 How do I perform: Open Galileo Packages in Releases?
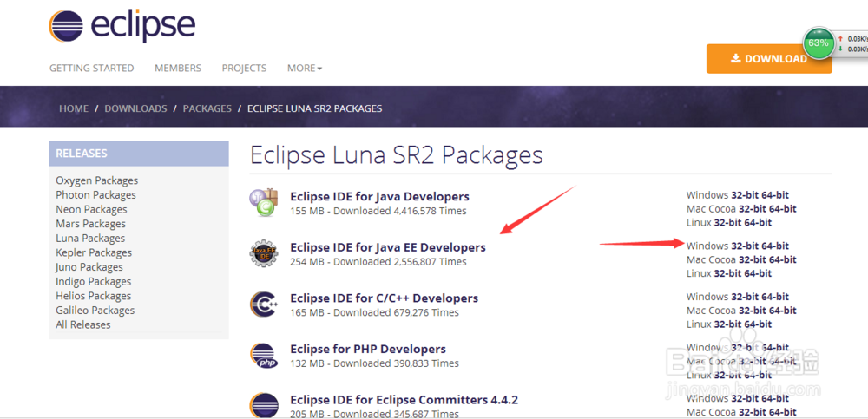click(x=95, y=310)
